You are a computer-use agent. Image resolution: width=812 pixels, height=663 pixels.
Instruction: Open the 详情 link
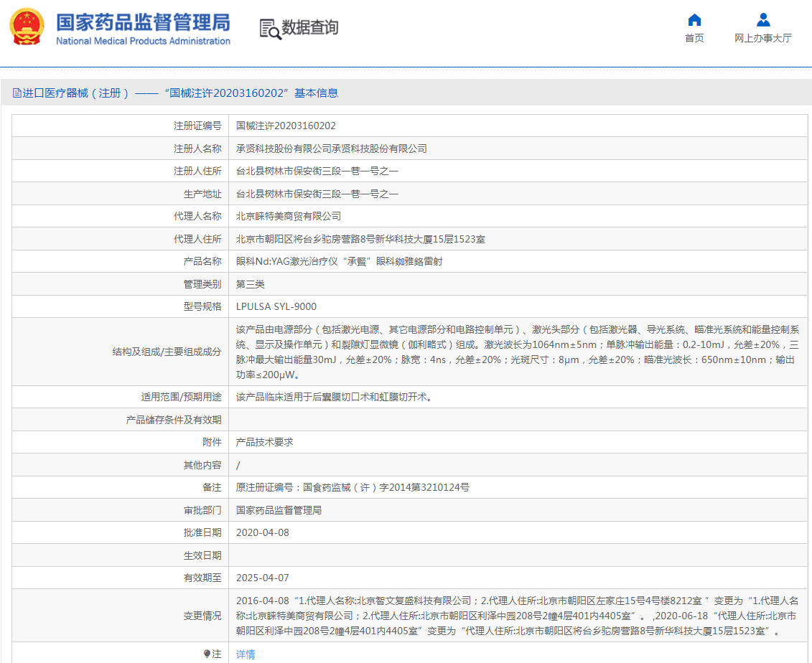tap(246, 654)
